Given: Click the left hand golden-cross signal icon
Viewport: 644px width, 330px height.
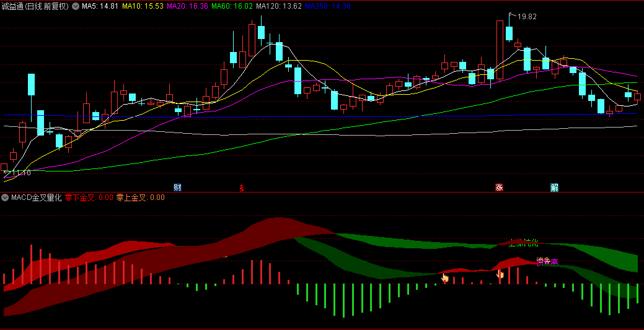Looking at the screenshot, I should pos(445,278).
